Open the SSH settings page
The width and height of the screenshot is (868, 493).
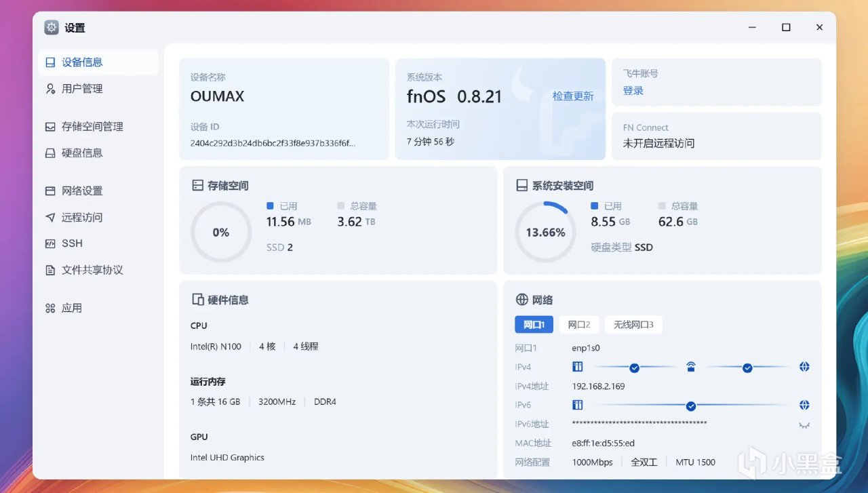[x=72, y=243]
